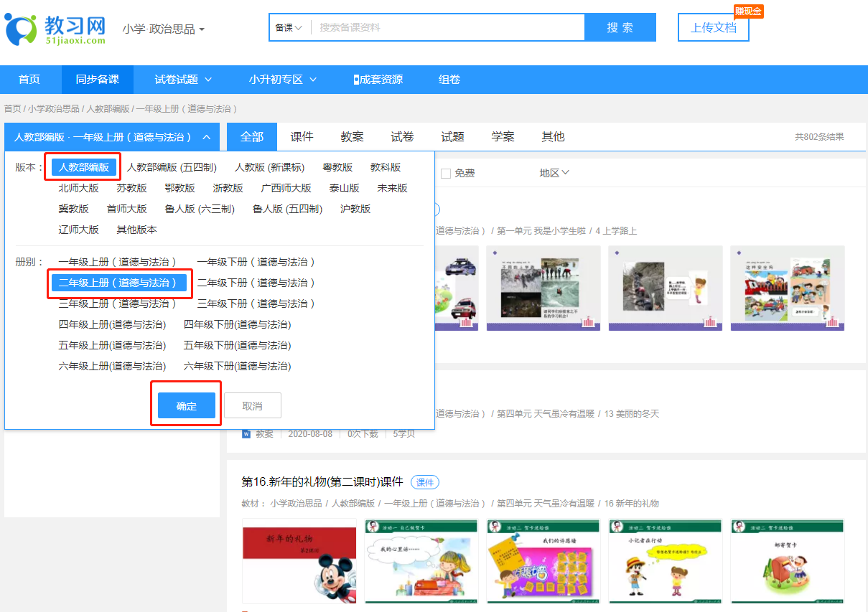
Task: Select 一年级上册 (道德与法治) volume
Action: (117, 262)
